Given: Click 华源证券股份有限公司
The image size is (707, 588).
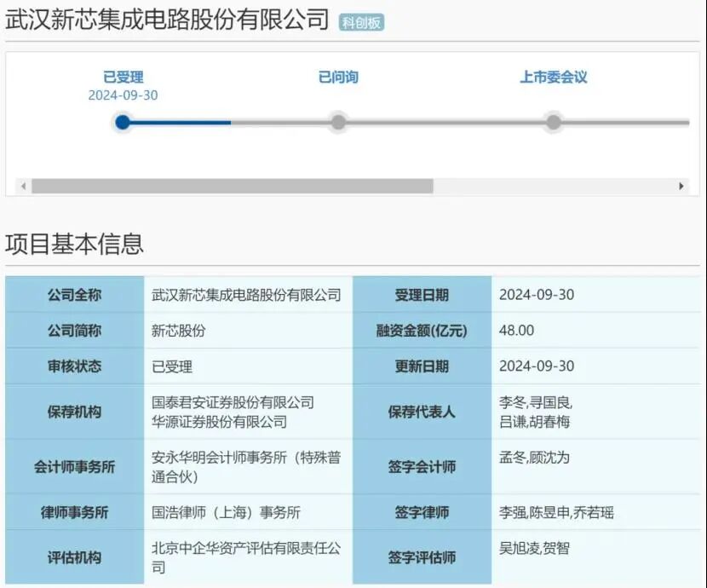Looking at the screenshot, I should (219, 422).
